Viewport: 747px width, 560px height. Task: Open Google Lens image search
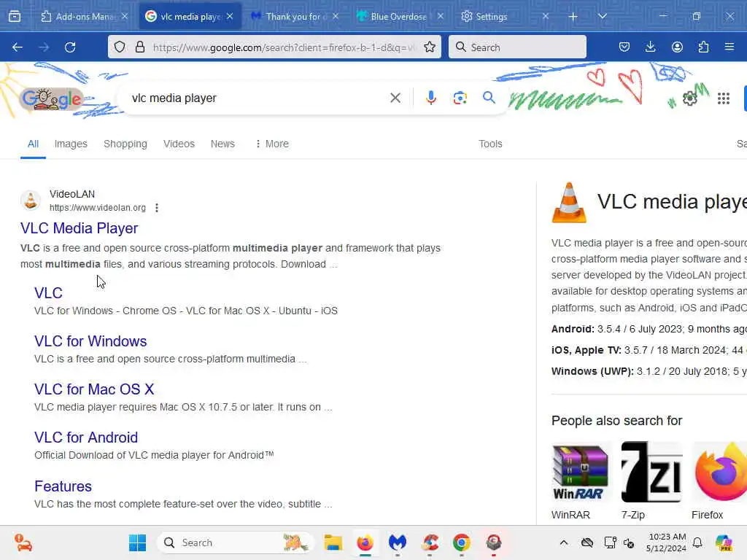click(460, 98)
